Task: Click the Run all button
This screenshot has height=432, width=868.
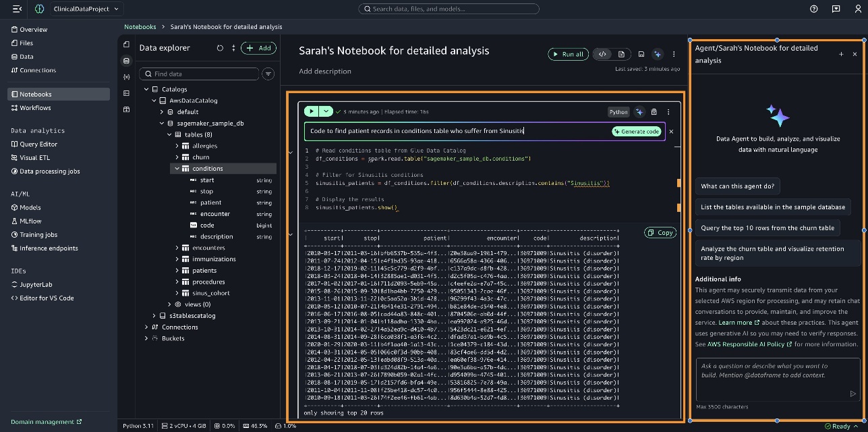Action: [567, 54]
